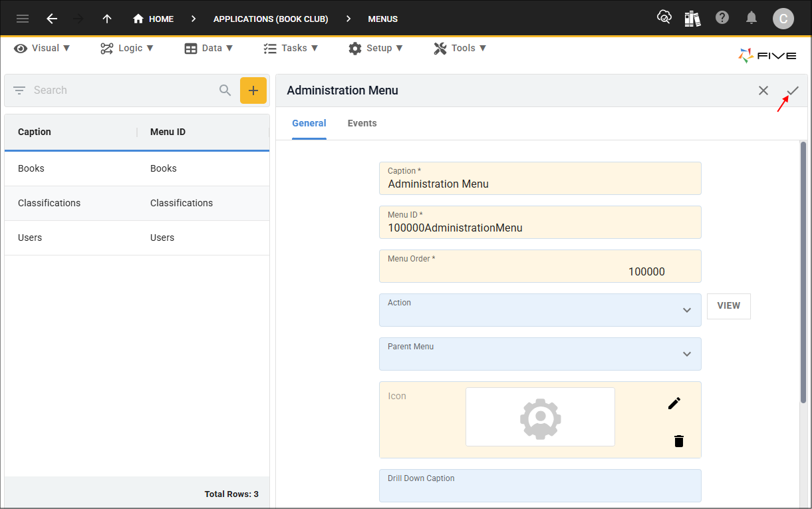
Task: Click the VIEW button
Action: pos(728,306)
